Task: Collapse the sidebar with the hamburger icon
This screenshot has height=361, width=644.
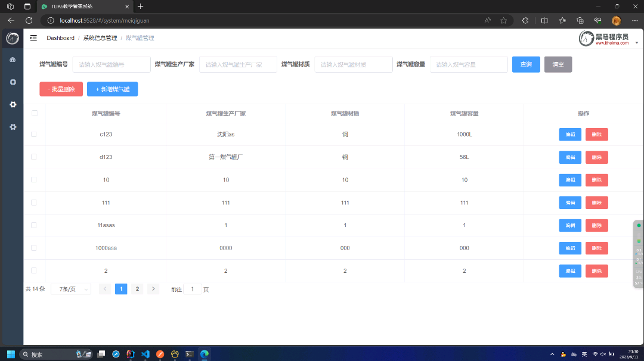Action: pyautogui.click(x=33, y=38)
